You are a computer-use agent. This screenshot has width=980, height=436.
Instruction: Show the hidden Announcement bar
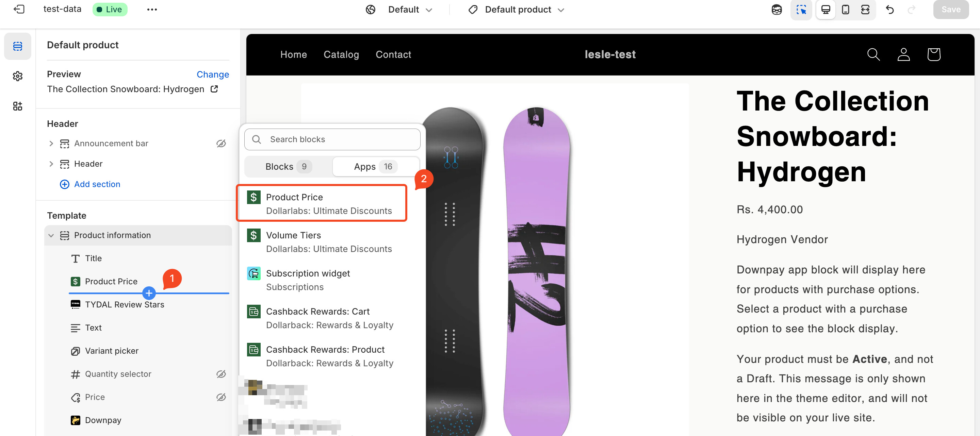(221, 144)
